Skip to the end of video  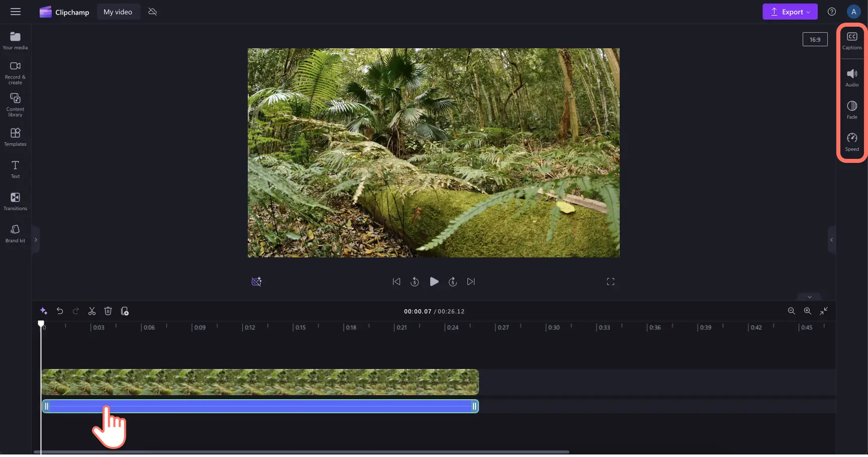(x=471, y=282)
